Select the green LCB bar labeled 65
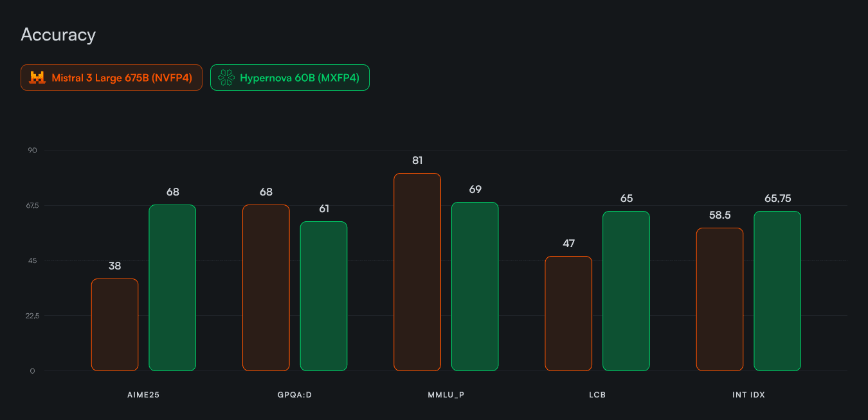Viewport: 868px width, 420px height. coord(626,291)
